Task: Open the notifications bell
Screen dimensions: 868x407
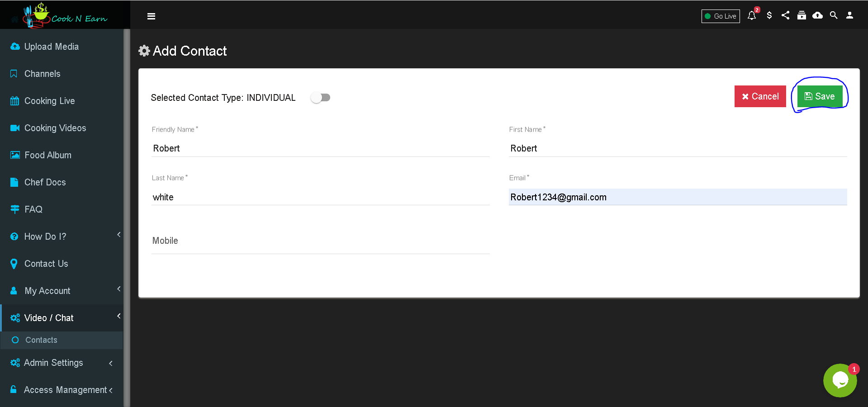Action: click(752, 16)
